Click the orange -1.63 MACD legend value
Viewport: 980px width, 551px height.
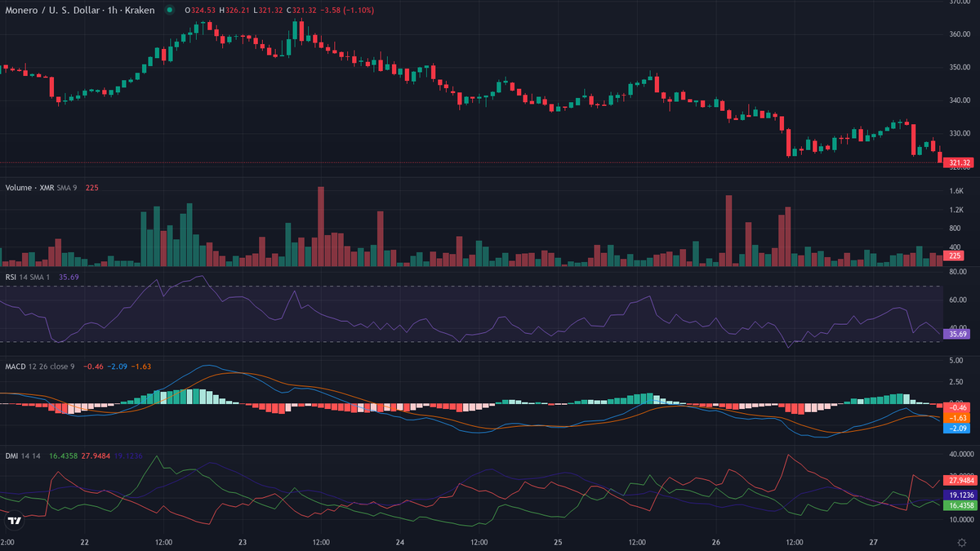point(140,367)
